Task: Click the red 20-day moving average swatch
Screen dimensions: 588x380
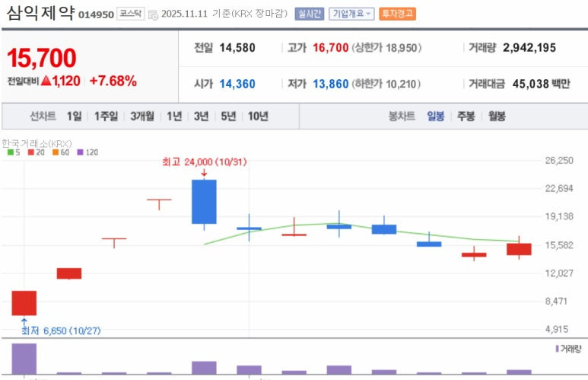Action: (x=31, y=152)
